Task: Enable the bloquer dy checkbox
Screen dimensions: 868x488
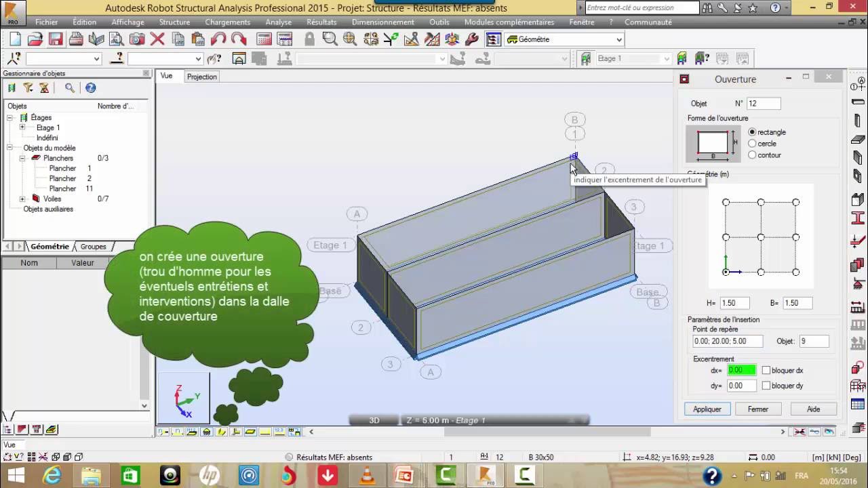Action: click(766, 386)
